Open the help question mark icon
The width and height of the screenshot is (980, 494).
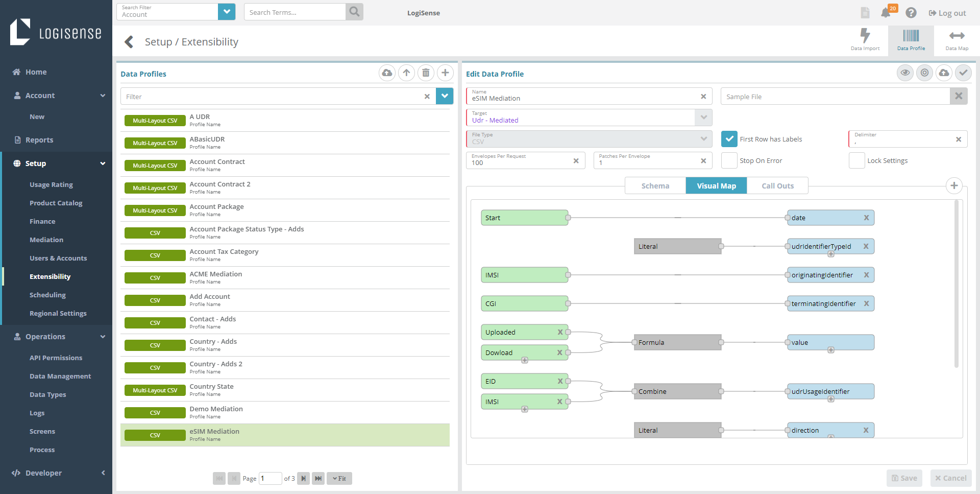911,13
